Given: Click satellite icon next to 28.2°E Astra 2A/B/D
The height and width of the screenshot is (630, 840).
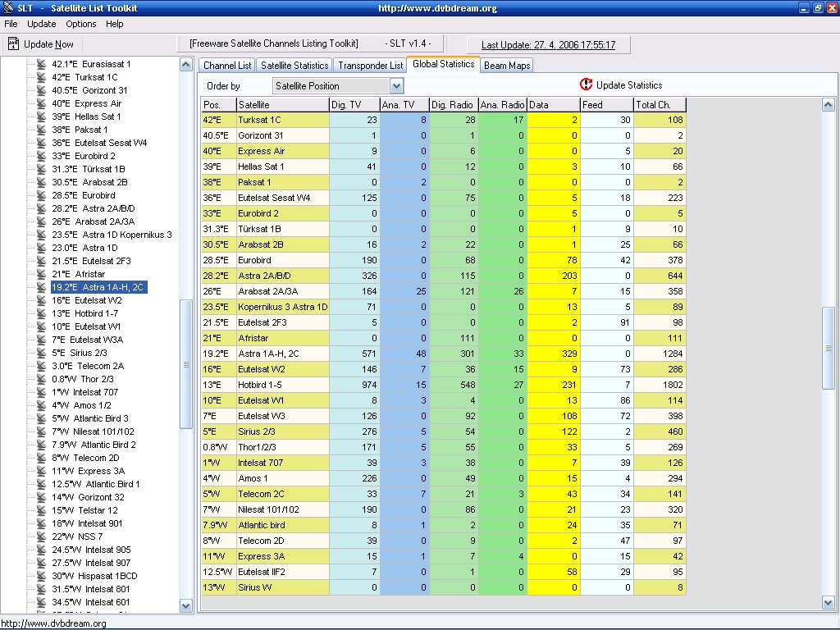Looking at the screenshot, I should click(41, 208).
